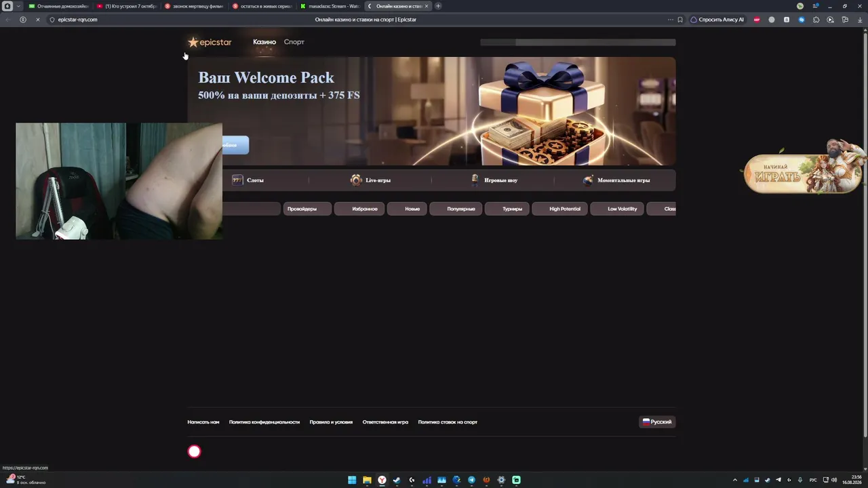This screenshot has height=488, width=868.
Task: Click the webcam overlay video
Action: click(119, 181)
